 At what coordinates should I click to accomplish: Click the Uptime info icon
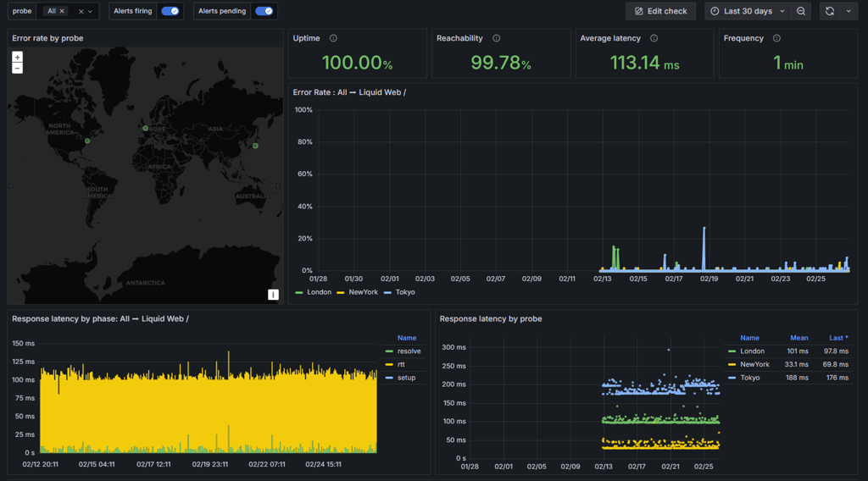pyautogui.click(x=333, y=38)
